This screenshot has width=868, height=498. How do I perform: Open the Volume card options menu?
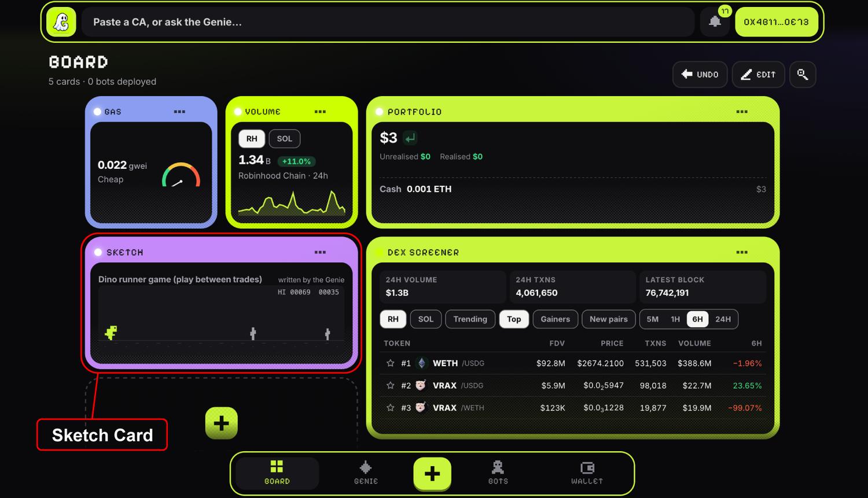(x=320, y=112)
